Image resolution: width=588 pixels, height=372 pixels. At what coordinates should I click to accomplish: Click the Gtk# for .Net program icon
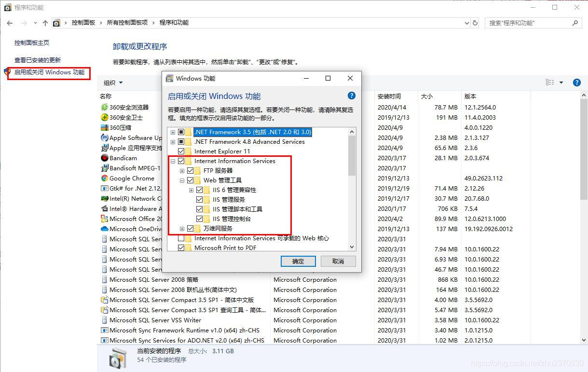(x=104, y=188)
